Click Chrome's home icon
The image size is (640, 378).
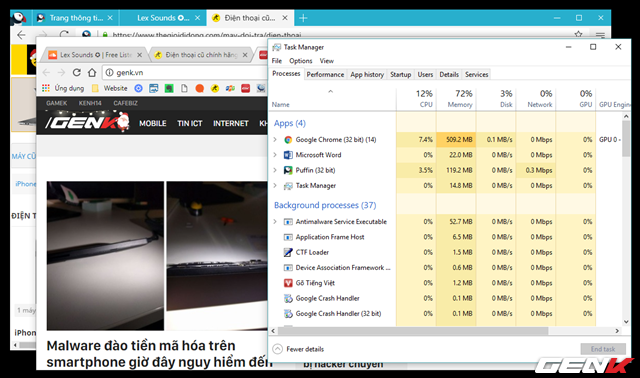point(92,73)
